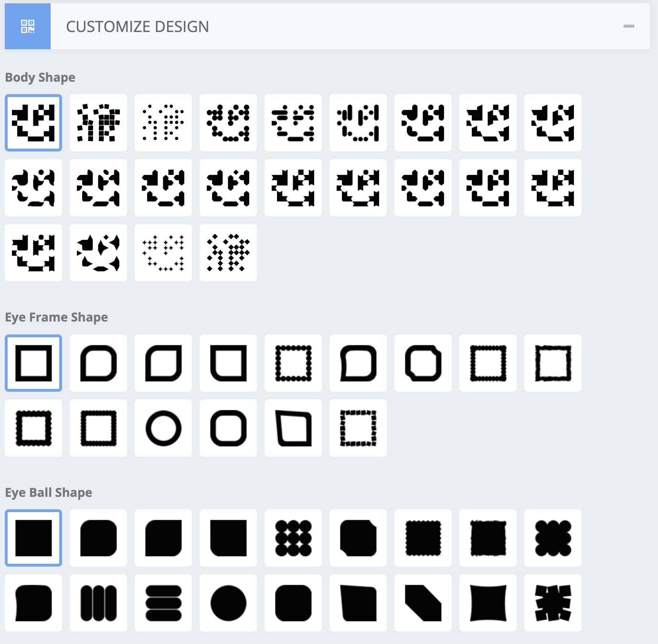Choose the scattered separated squares body shape
Image resolution: width=658 pixels, height=644 pixels.
[98, 123]
